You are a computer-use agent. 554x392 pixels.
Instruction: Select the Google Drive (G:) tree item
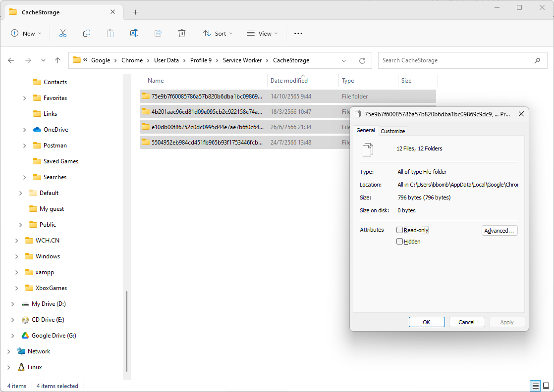pos(54,336)
